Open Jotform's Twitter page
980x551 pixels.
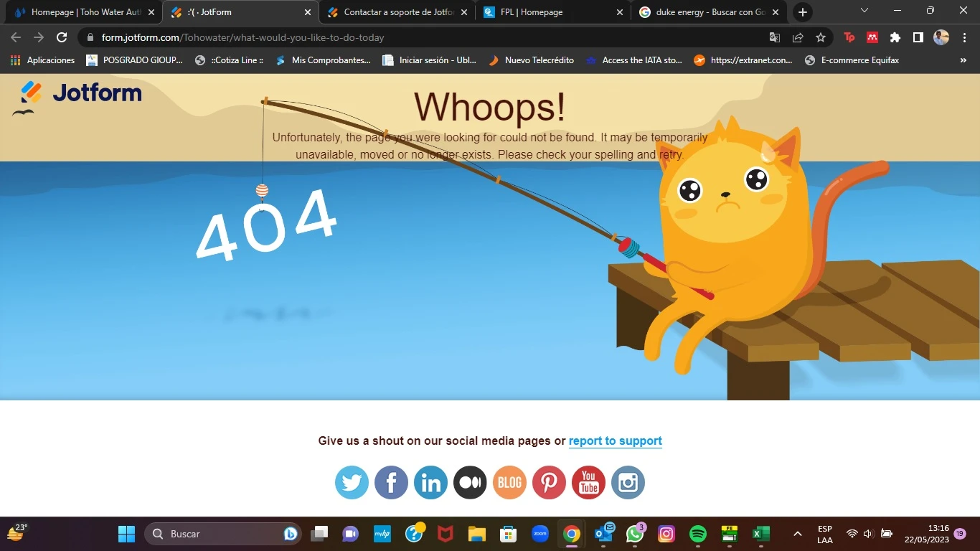coord(352,482)
